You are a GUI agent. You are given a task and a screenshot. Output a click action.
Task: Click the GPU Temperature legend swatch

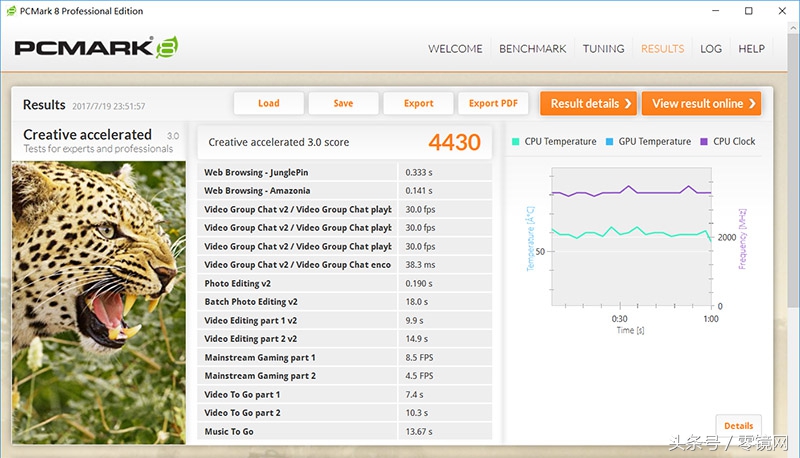[609, 142]
